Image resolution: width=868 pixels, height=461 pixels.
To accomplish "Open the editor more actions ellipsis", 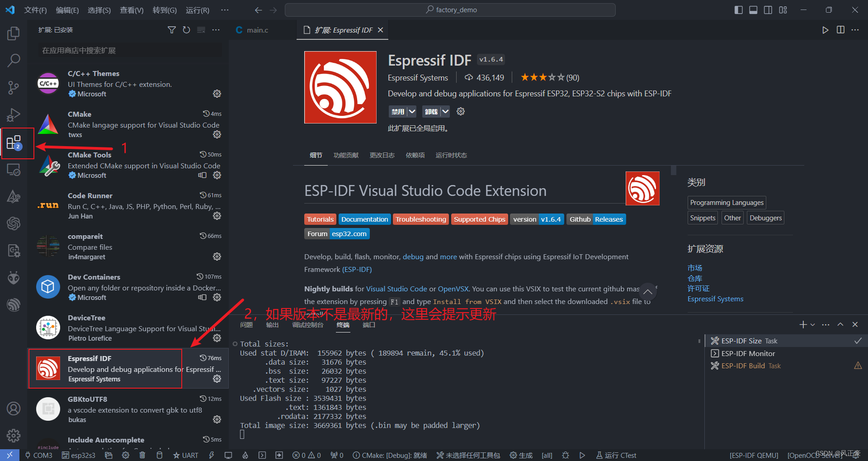I will coord(855,30).
